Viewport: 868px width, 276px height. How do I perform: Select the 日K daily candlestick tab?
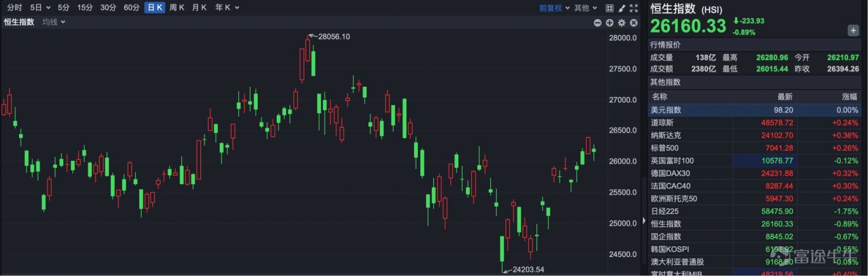pos(155,8)
